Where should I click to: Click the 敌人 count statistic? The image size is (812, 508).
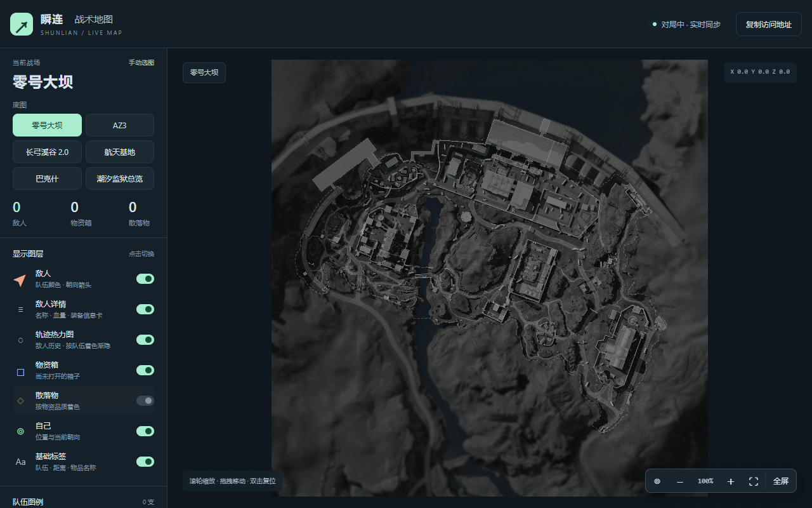(x=20, y=214)
